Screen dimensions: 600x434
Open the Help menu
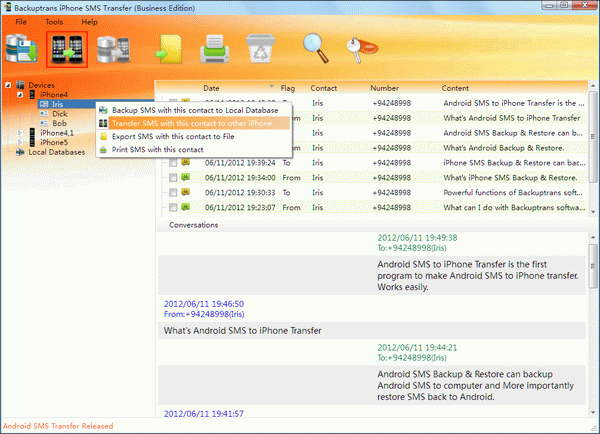(x=89, y=22)
